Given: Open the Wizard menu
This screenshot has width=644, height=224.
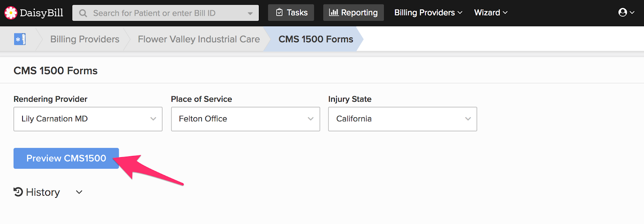Looking at the screenshot, I should pyautogui.click(x=491, y=12).
